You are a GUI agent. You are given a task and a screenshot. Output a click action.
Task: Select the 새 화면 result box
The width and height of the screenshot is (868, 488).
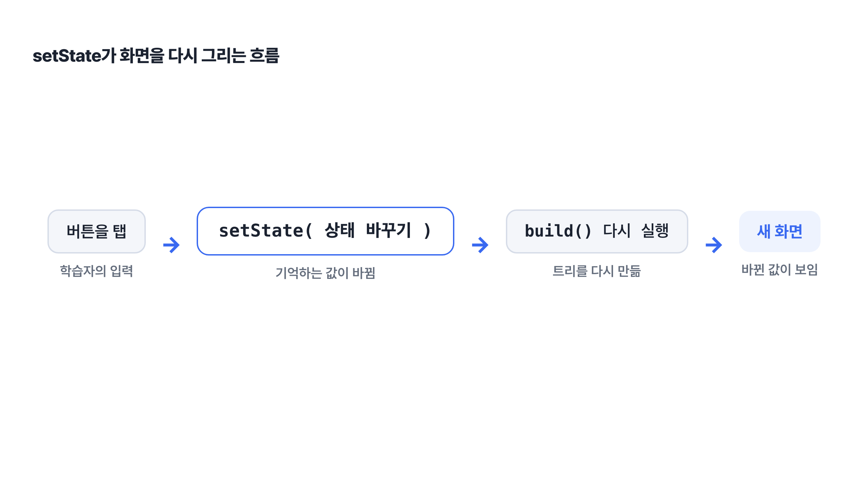pyautogui.click(x=780, y=231)
